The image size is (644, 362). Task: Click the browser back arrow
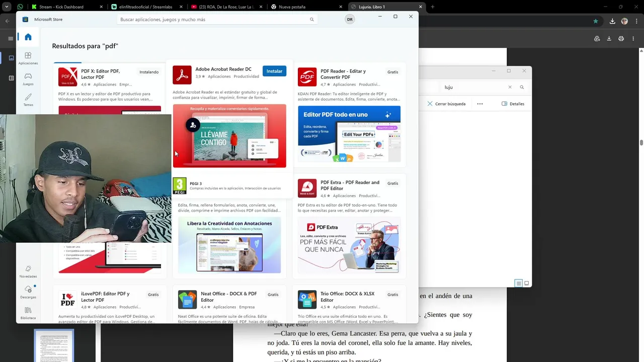(8, 21)
